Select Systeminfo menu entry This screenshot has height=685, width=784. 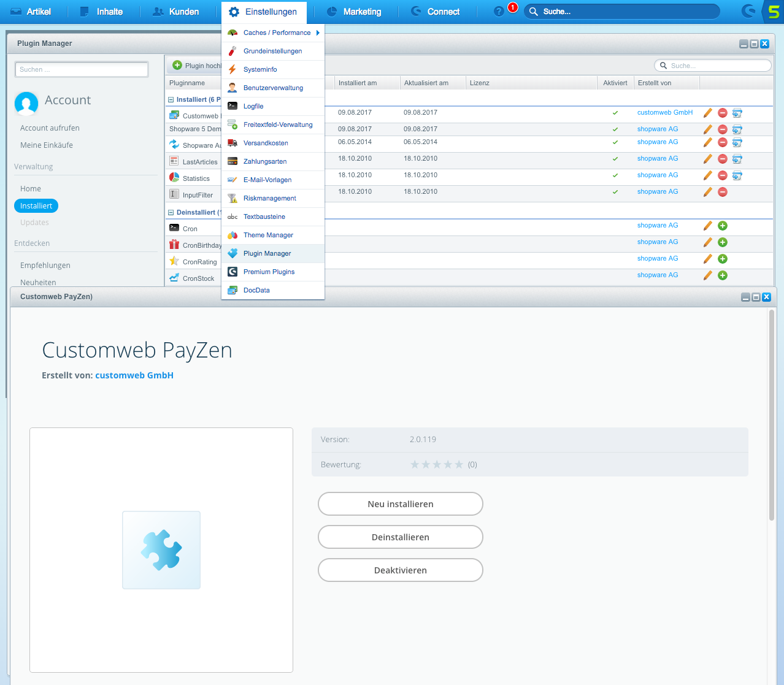pos(273,69)
